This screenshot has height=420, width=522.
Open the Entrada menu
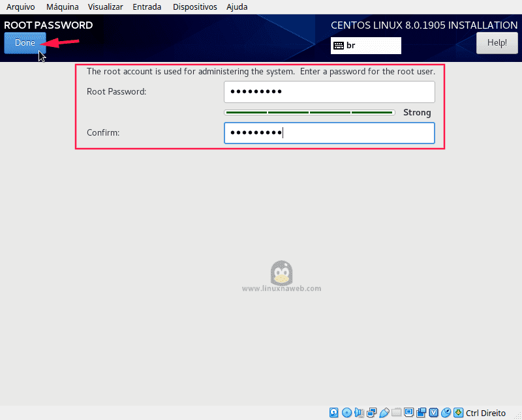[147, 7]
